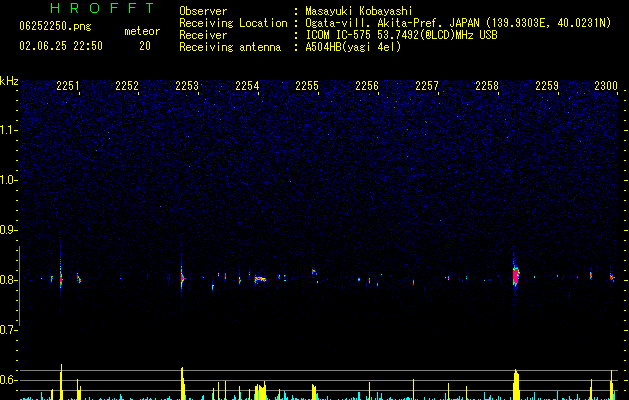Click the 0.8 frequency axis label
Screen dimensions: 629x400
9,280
